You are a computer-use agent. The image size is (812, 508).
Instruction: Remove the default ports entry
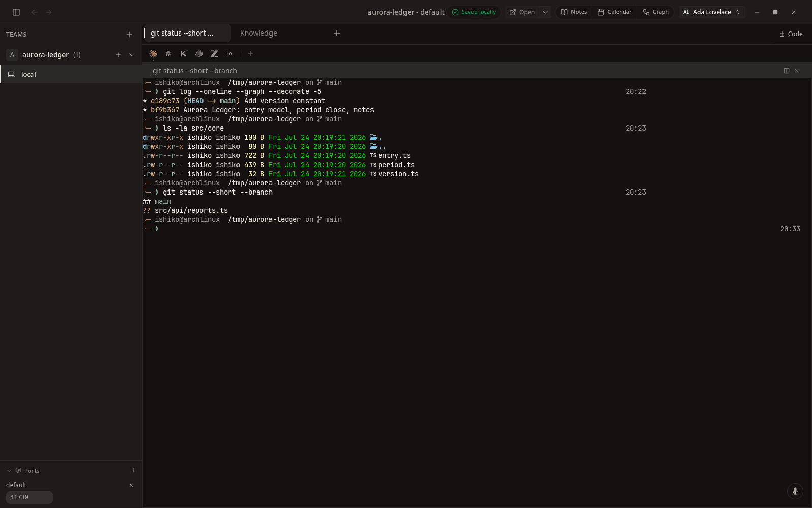131,485
